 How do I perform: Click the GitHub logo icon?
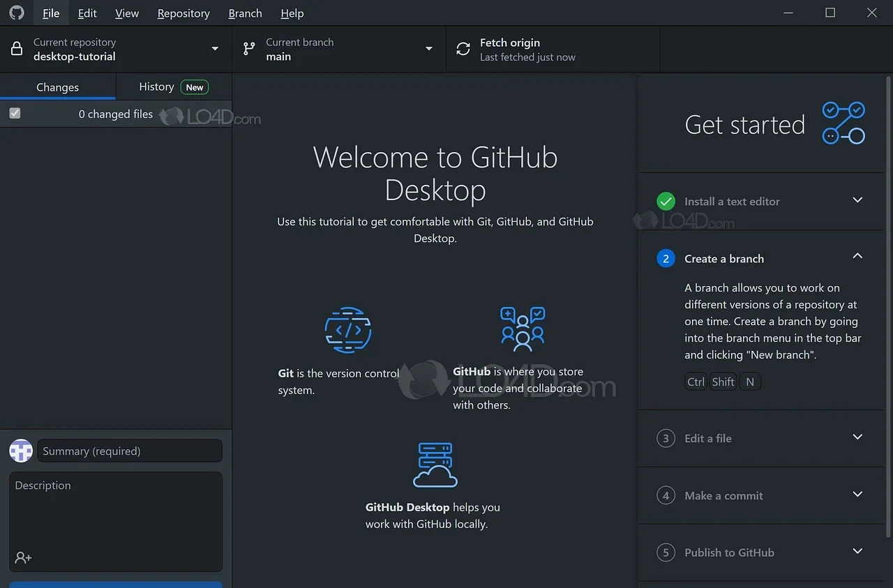coord(15,13)
